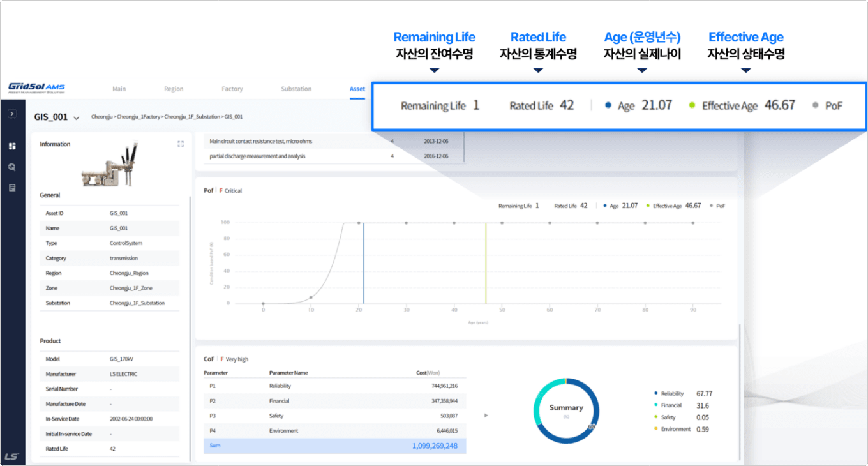Switch to the Main tab
The image size is (868, 466).
(119, 89)
